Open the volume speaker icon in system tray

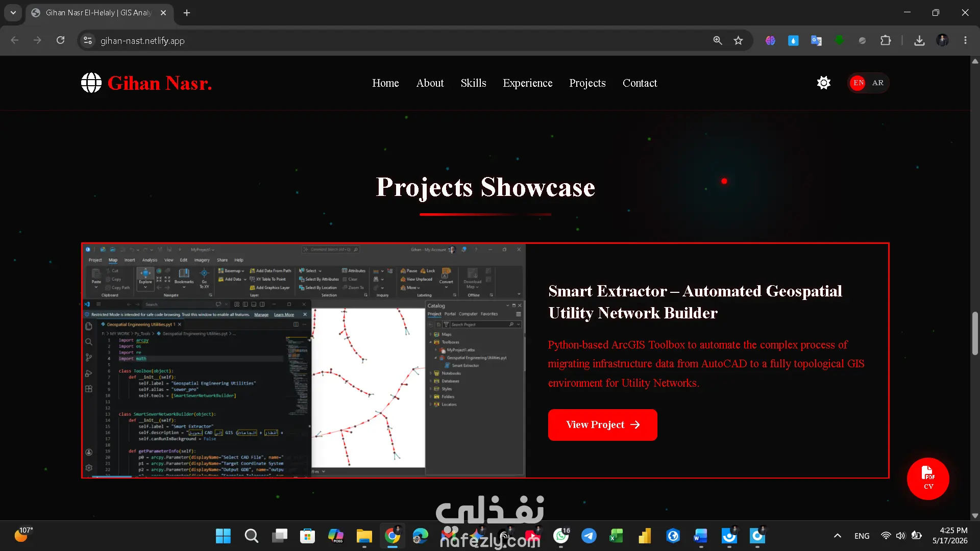point(901,536)
